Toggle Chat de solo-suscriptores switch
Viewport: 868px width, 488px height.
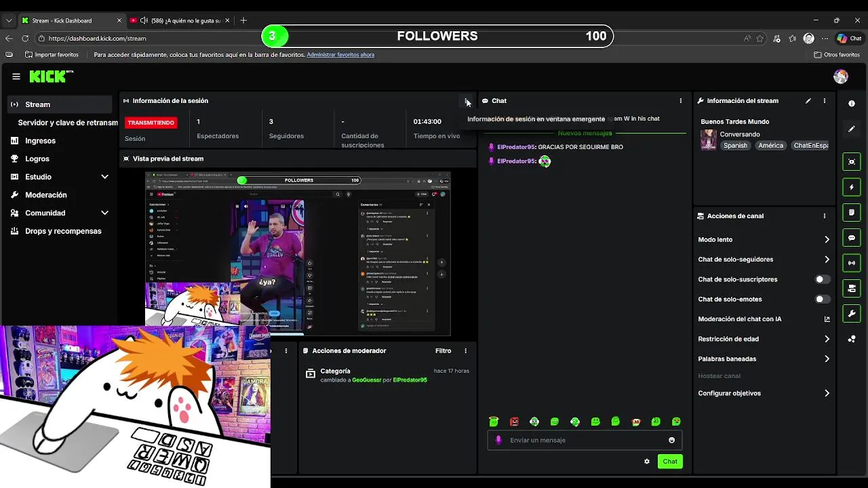[822, 279]
